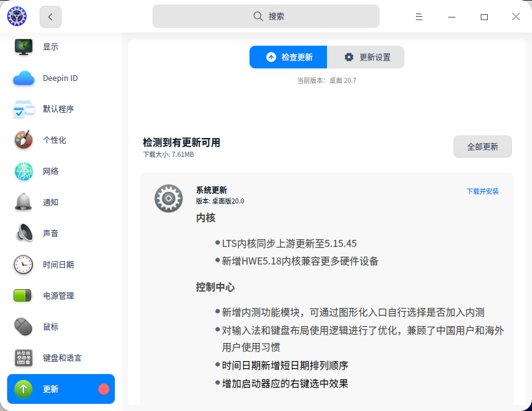Image resolution: width=532 pixels, height=411 pixels.
Task: Open the hamburger menu at top right
Action: pyautogui.click(x=419, y=16)
